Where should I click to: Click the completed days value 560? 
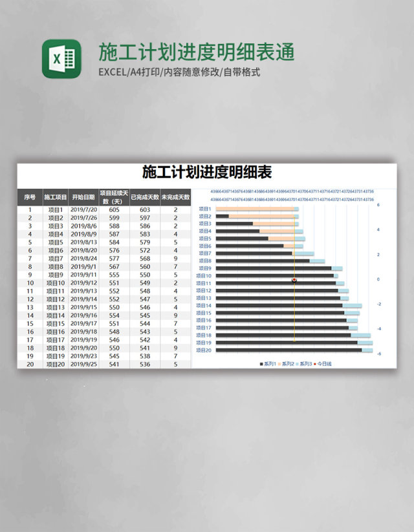click(145, 267)
